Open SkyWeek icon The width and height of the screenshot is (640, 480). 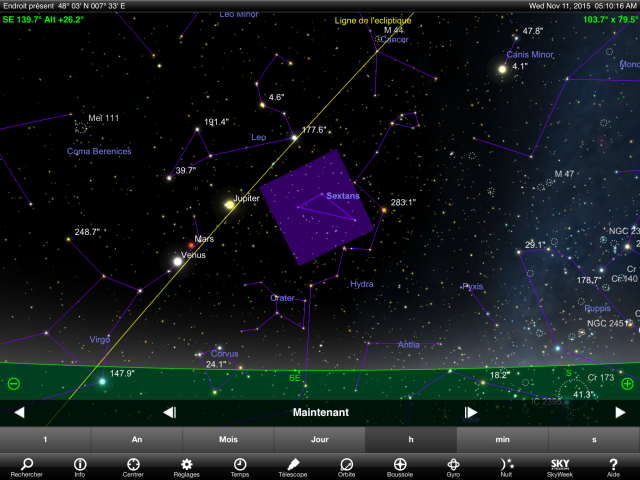[x=560, y=467]
